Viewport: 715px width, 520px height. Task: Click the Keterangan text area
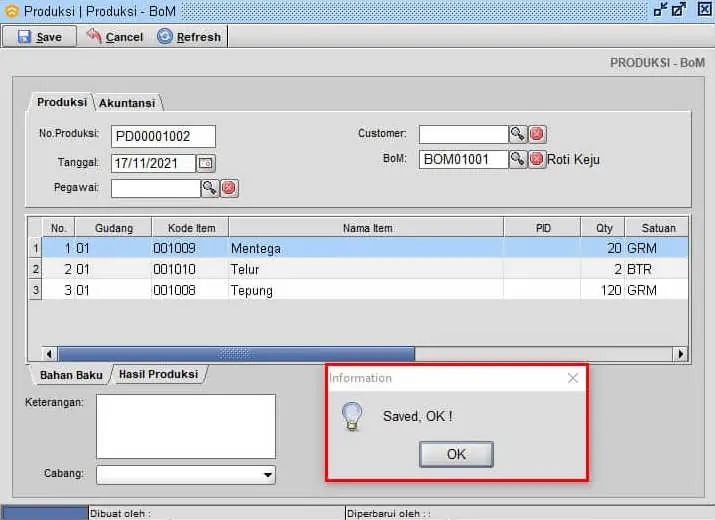(185, 426)
